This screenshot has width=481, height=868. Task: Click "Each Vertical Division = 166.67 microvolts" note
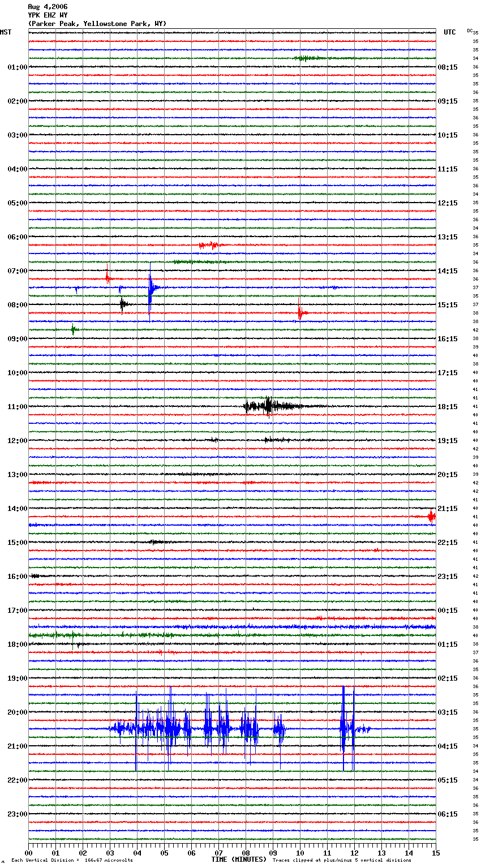pyautogui.click(x=72, y=860)
